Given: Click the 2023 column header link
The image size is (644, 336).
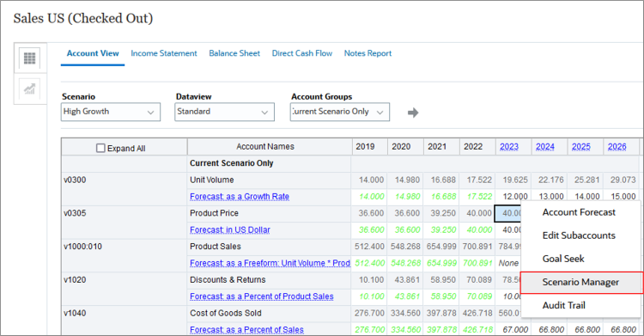Looking at the screenshot, I should (509, 147).
